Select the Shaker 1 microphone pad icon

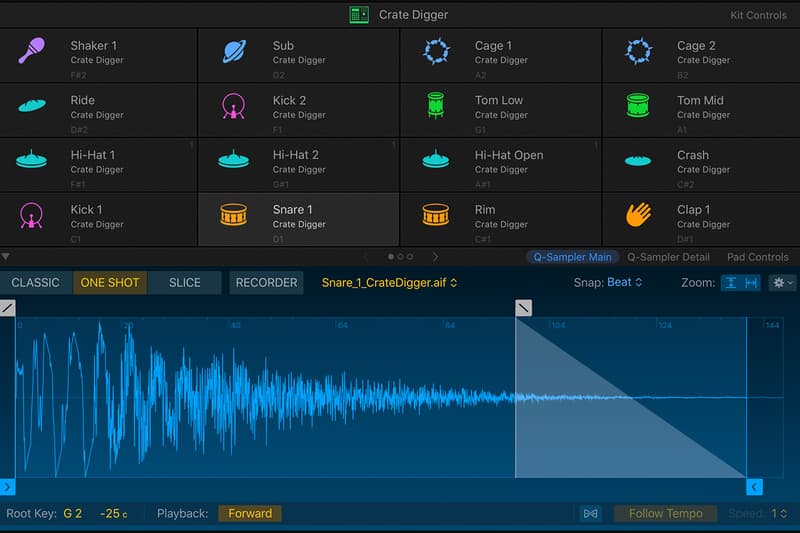pyautogui.click(x=32, y=51)
